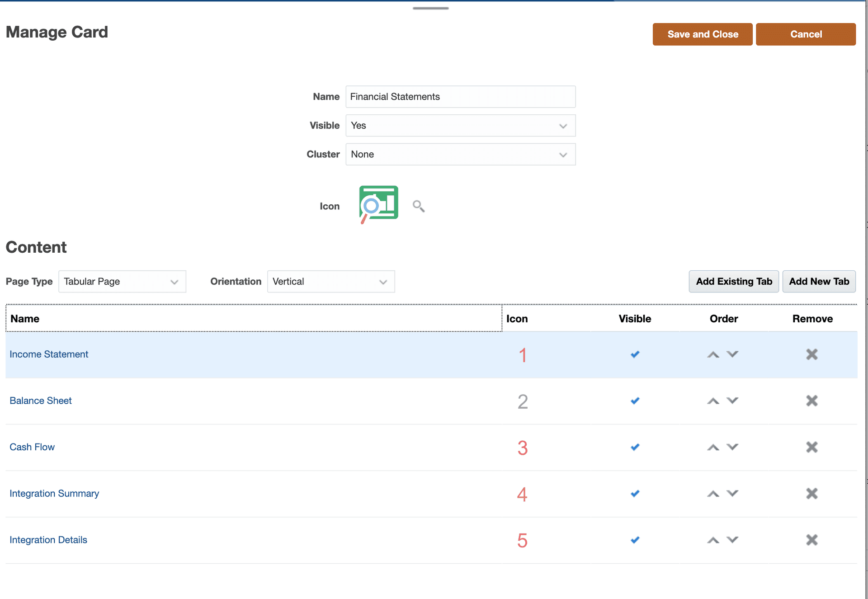Click the Cancel button
The image size is (868, 599).
click(806, 34)
